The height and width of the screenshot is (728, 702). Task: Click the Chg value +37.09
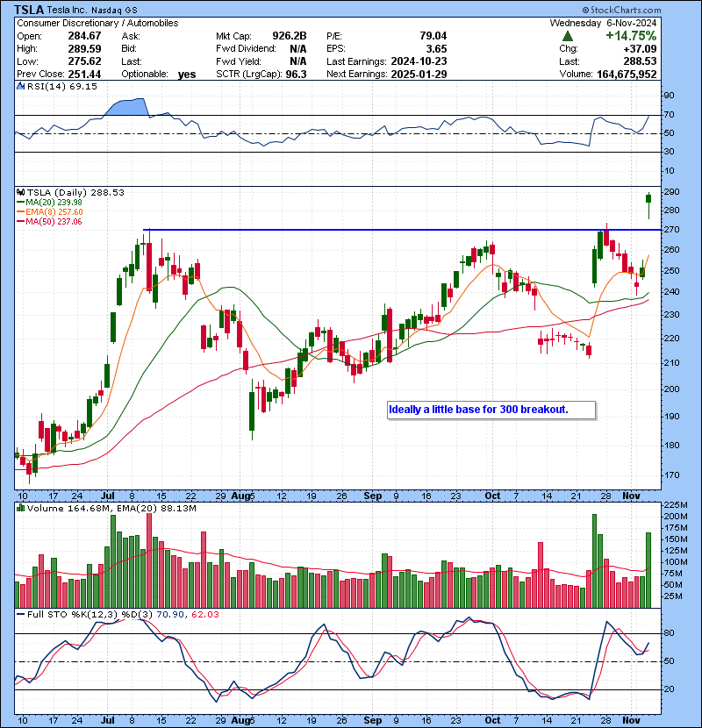pos(641,49)
